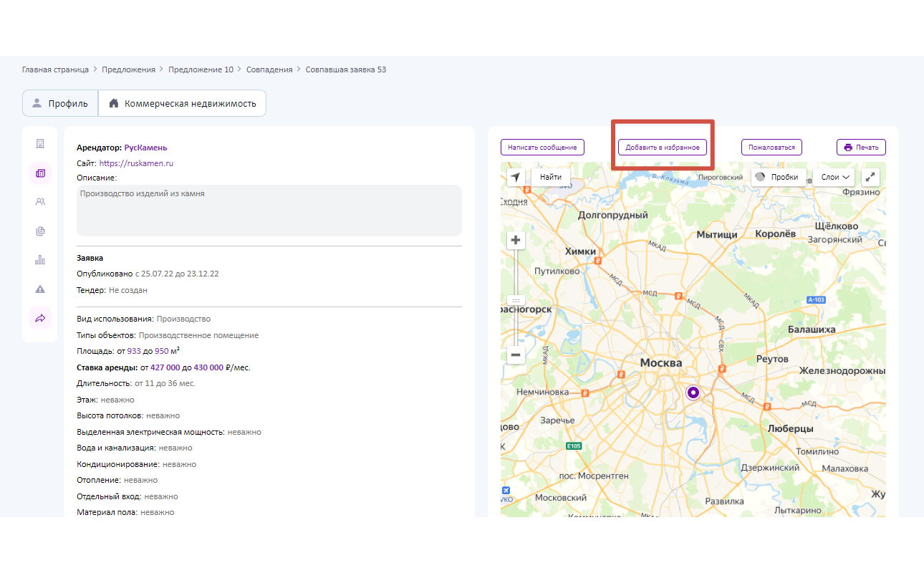Click the Химки label on the map

580,251
